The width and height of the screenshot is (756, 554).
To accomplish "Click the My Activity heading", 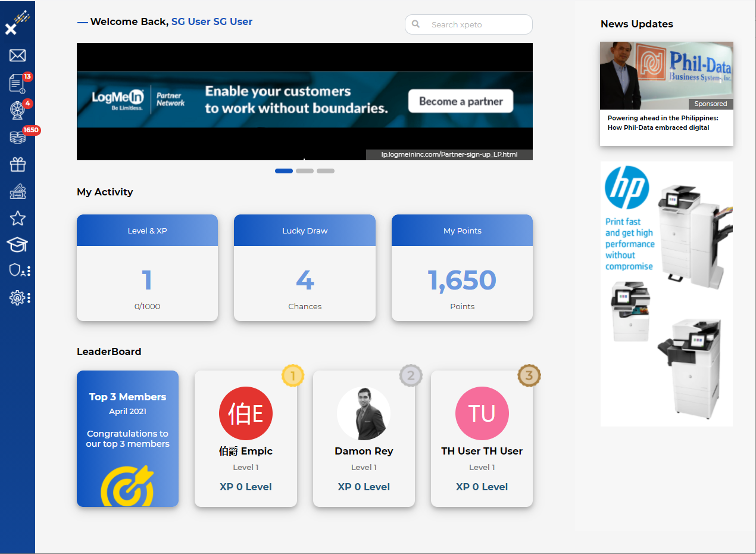I will [105, 192].
